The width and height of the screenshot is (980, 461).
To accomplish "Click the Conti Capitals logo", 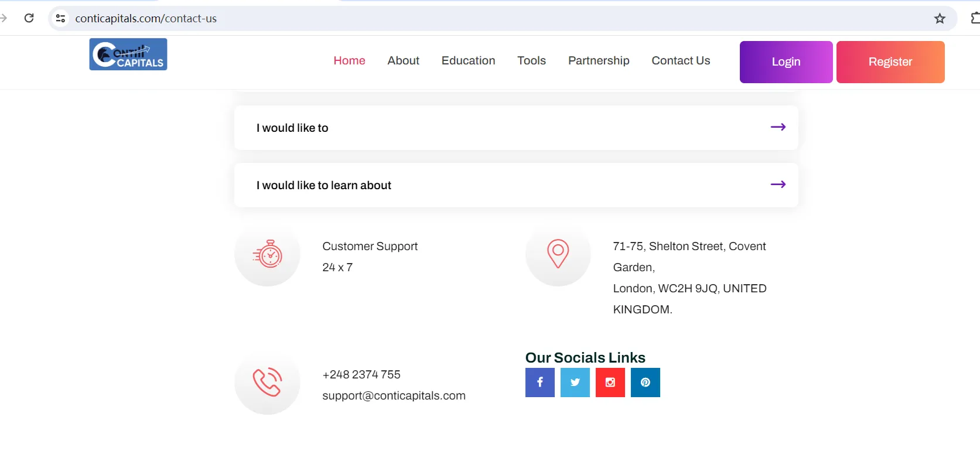I will (x=128, y=54).
